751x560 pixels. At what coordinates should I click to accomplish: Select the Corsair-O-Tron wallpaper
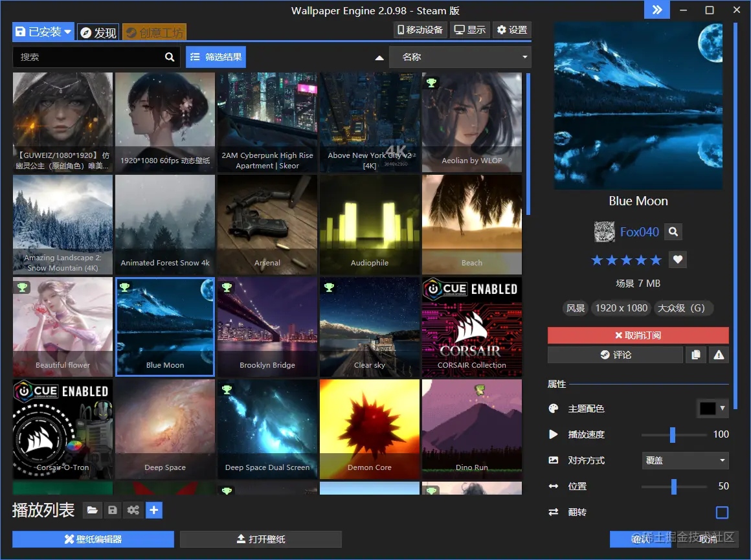click(x=63, y=429)
